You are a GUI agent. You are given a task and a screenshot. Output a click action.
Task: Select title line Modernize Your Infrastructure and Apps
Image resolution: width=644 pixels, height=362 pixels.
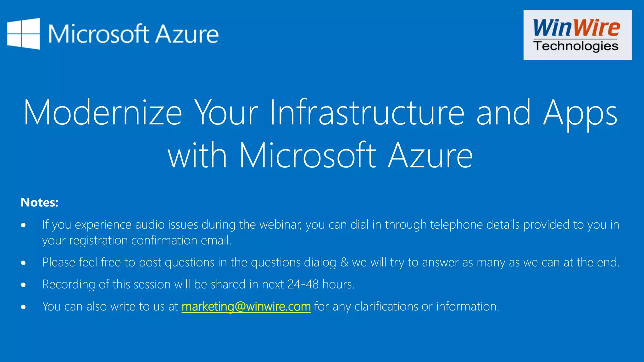coord(321,112)
